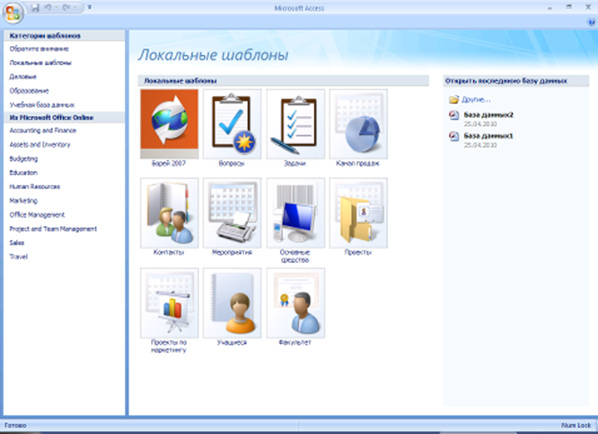
Task: Choose the Основные средства template icon
Action: [296, 213]
